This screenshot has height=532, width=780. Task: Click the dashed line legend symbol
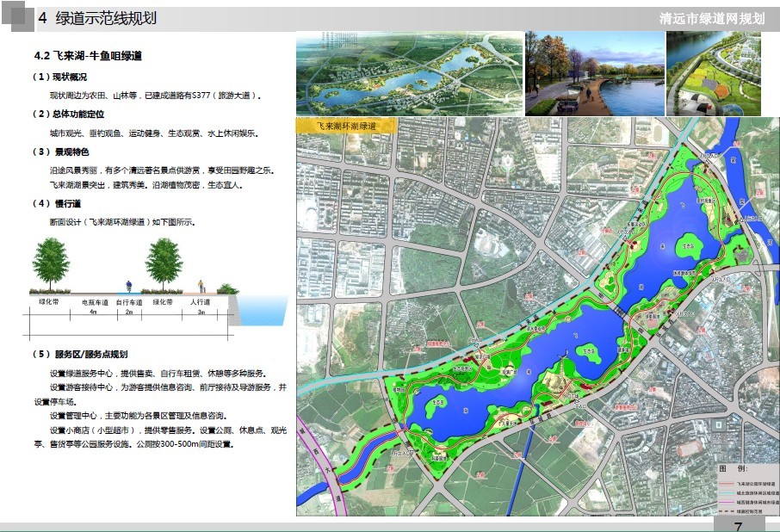click(x=727, y=510)
